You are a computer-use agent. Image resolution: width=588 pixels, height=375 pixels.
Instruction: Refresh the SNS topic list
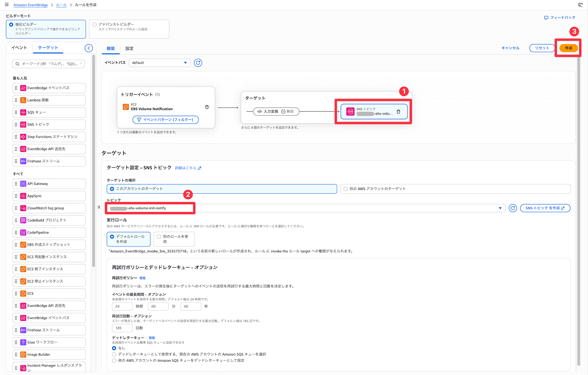[x=513, y=208]
